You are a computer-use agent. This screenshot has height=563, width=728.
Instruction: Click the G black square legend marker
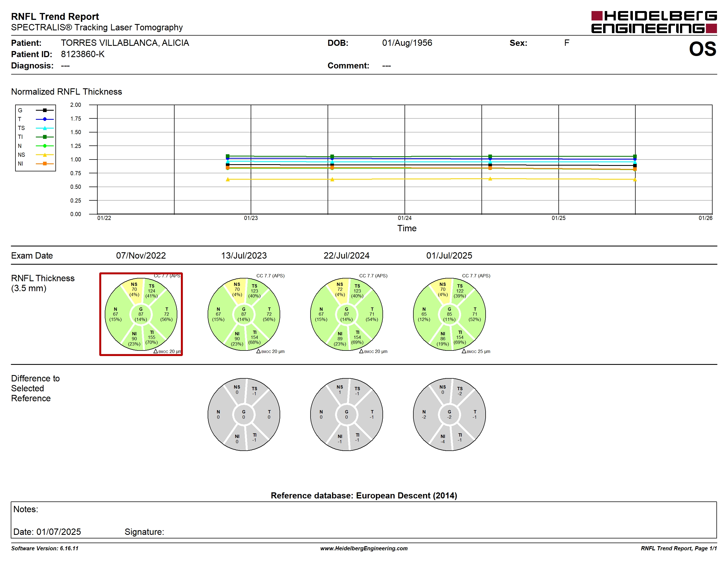coord(45,110)
